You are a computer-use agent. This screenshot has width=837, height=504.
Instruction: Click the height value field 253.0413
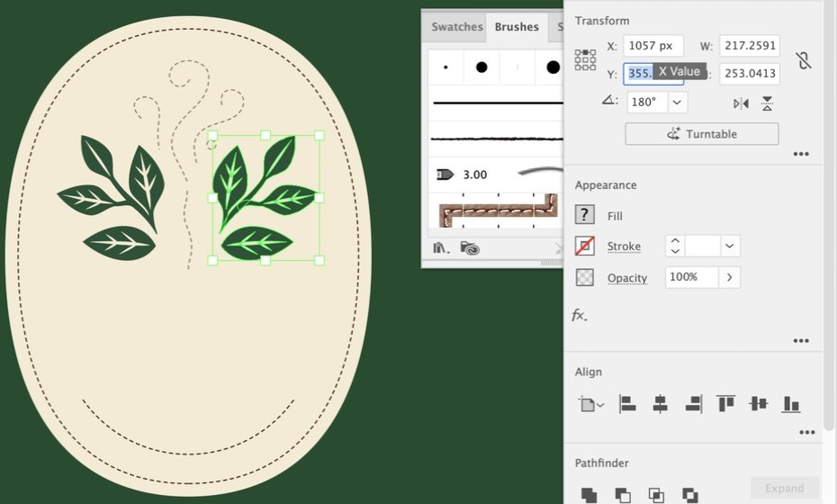pyautogui.click(x=750, y=74)
